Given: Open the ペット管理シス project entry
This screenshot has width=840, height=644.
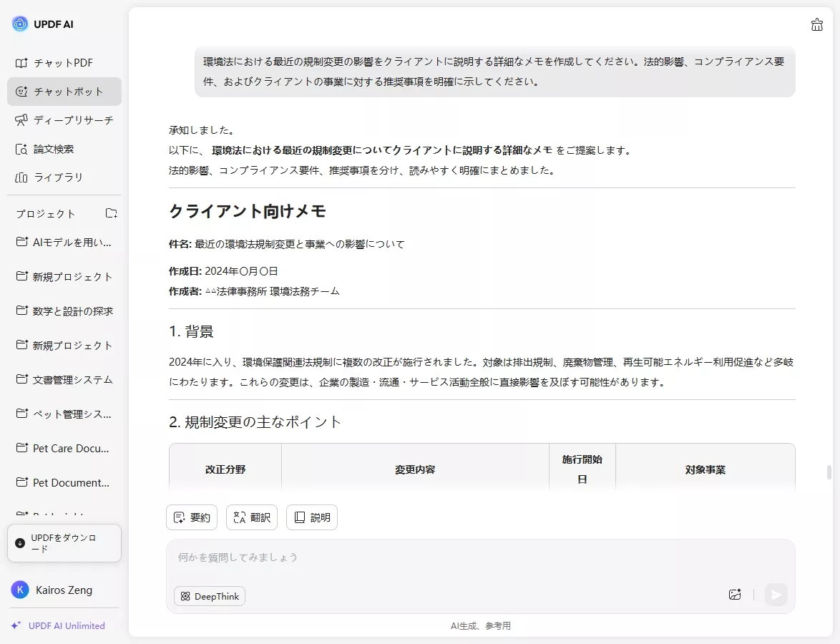Looking at the screenshot, I should (x=64, y=414).
